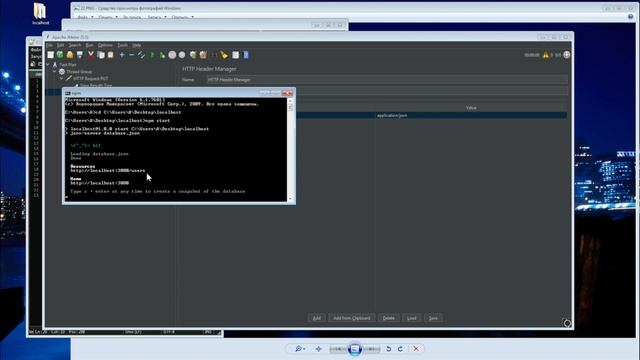Collapse the HTTP Request PUT node
640x360 pixels.
pos(62,78)
